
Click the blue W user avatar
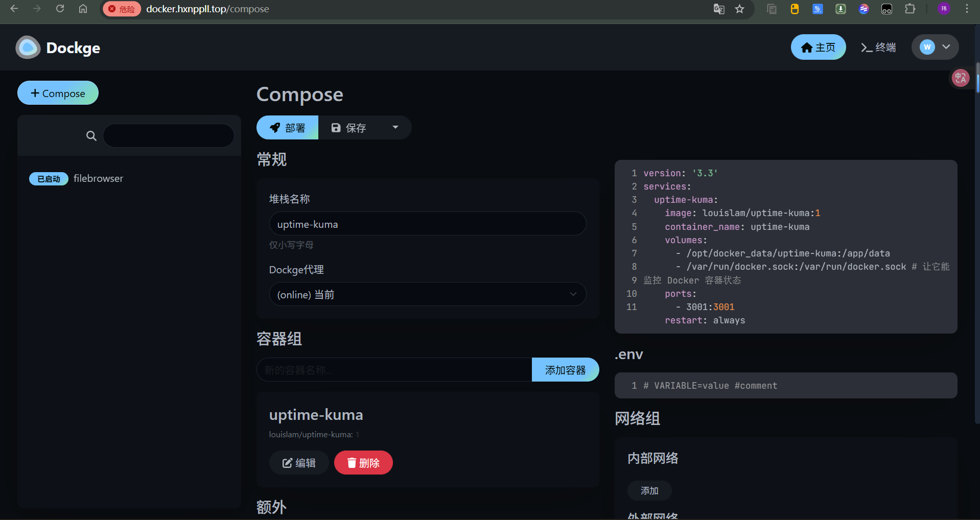pos(927,47)
